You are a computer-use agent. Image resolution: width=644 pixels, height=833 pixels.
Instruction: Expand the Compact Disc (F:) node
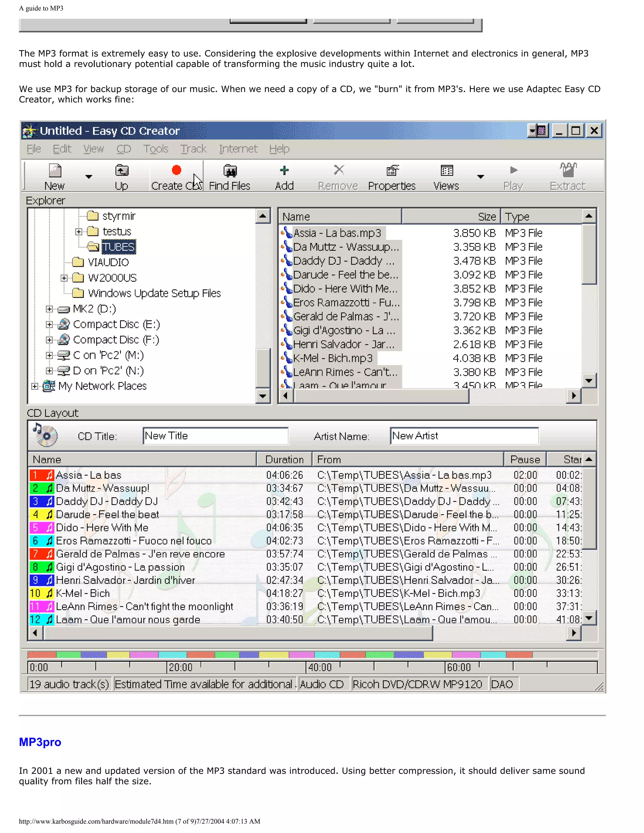[x=49, y=340]
